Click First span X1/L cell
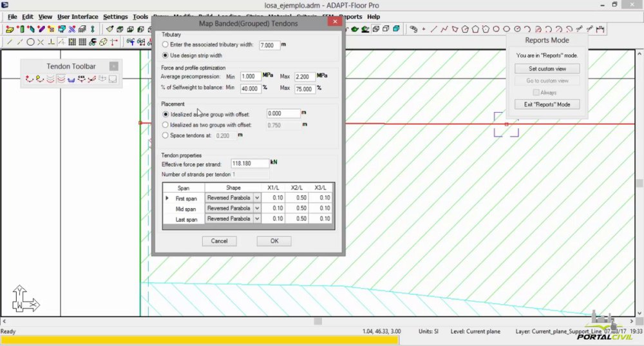The height and width of the screenshot is (346, 644). (273, 198)
